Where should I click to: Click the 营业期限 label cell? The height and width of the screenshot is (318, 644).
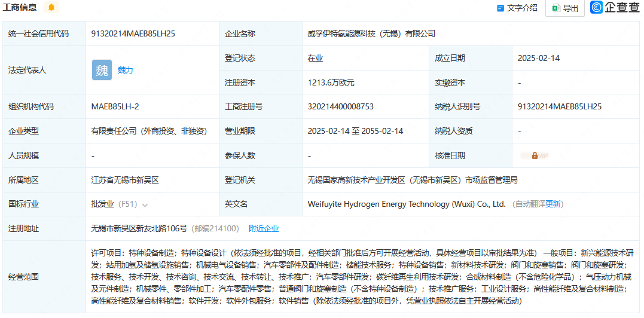261,132
